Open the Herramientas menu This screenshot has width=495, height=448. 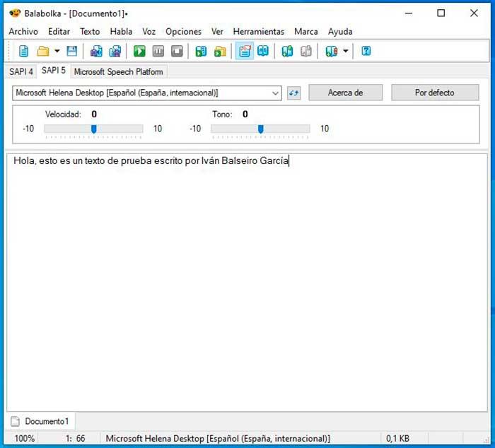(259, 32)
